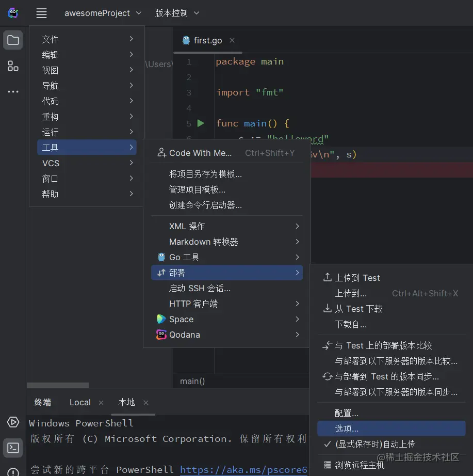
Task: Click the GoLand logo icon
Action: 13,13
